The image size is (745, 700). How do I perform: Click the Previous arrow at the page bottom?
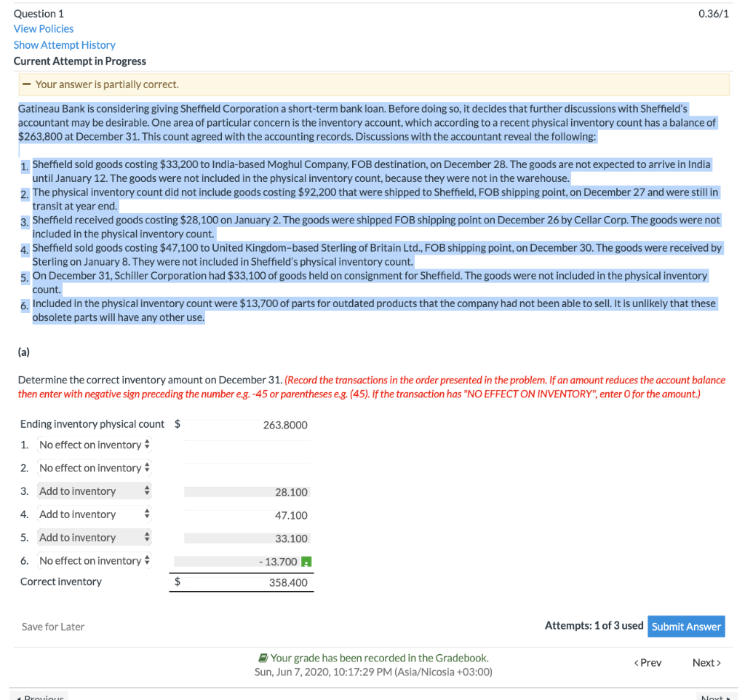coord(39,696)
